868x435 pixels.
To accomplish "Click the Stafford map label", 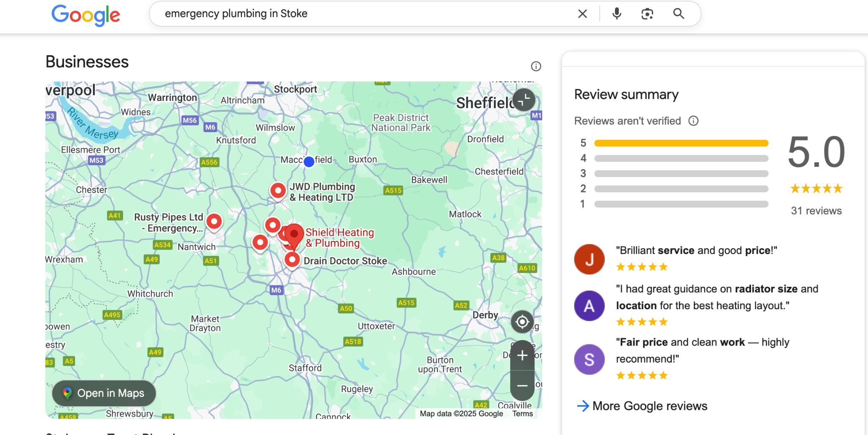I will click(x=305, y=368).
